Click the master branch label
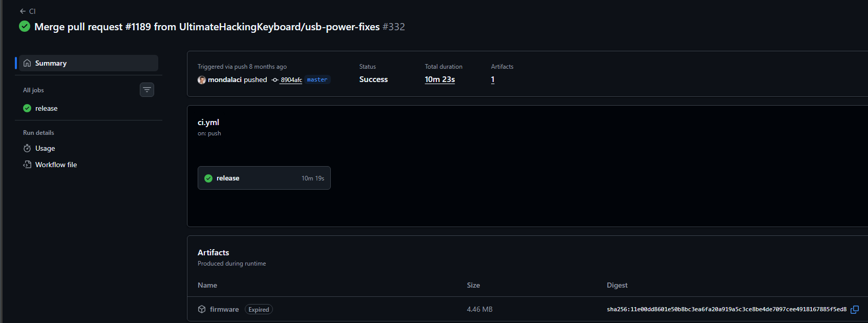Viewport: 868px width, 323px height. 317,79
